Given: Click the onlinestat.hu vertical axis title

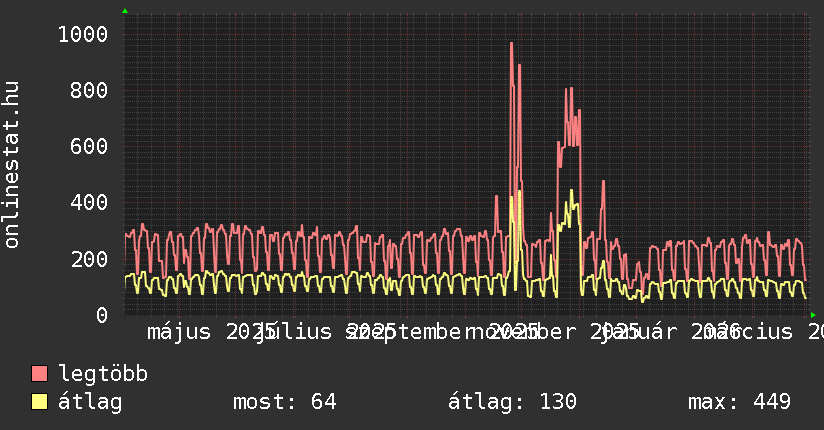Looking at the screenshot, I should tap(12, 165).
